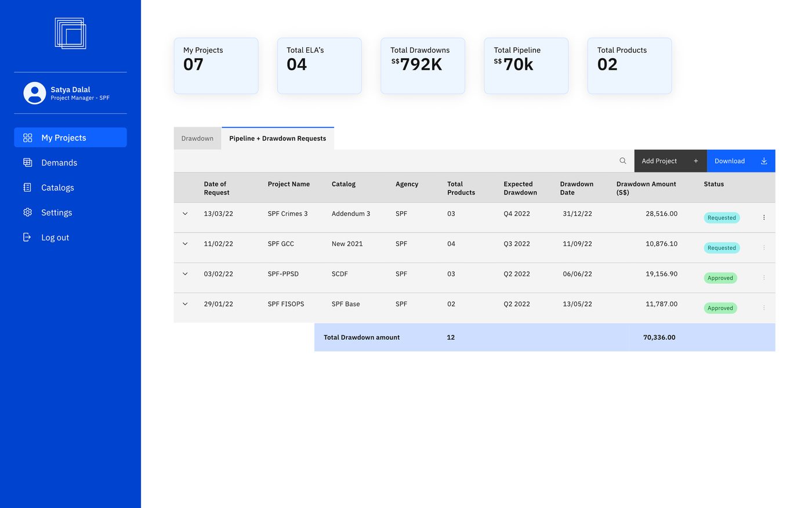Open My Projects in the sidebar

pos(70,138)
